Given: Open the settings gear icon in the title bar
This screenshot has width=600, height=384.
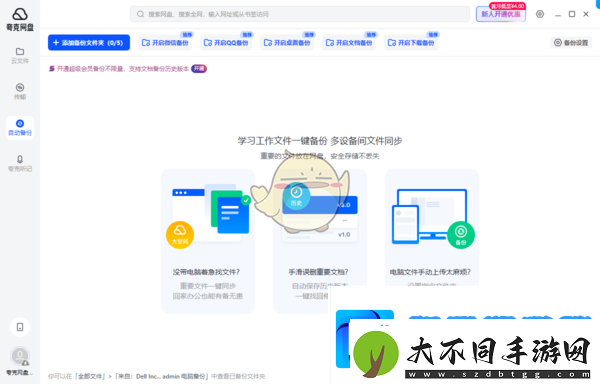Looking at the screenshot, I should click(540, 14).
